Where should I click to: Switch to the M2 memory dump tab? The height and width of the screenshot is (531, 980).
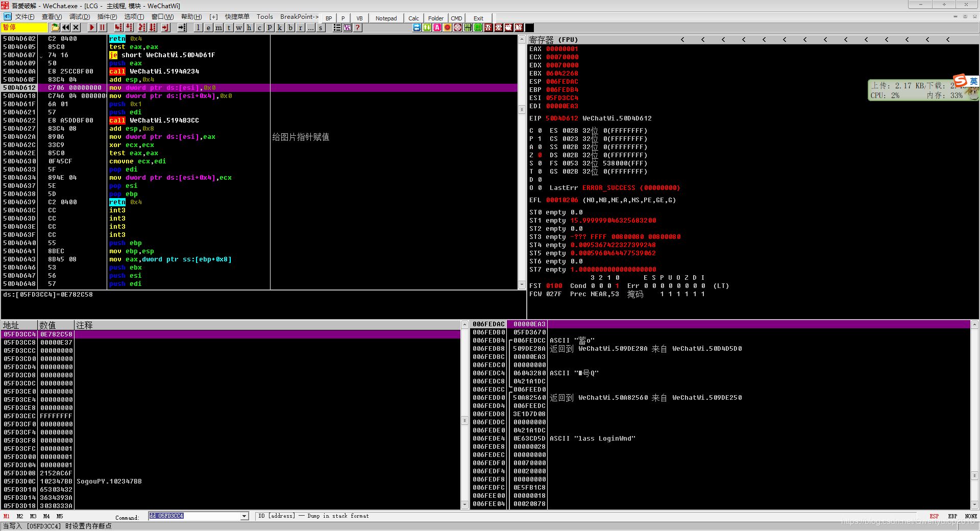click(20, 516)
